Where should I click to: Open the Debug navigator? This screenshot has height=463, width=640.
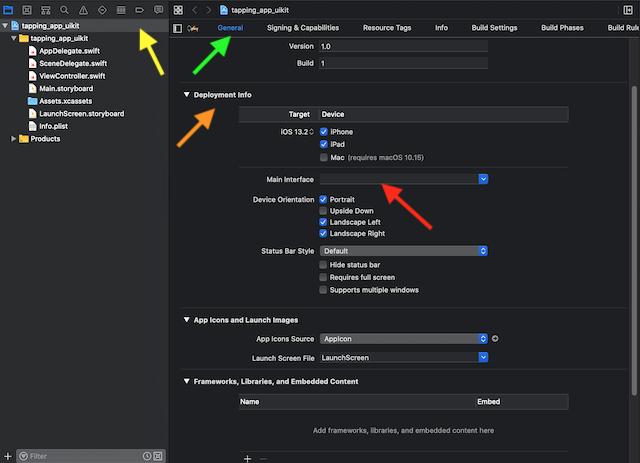[x=121, y=10]
